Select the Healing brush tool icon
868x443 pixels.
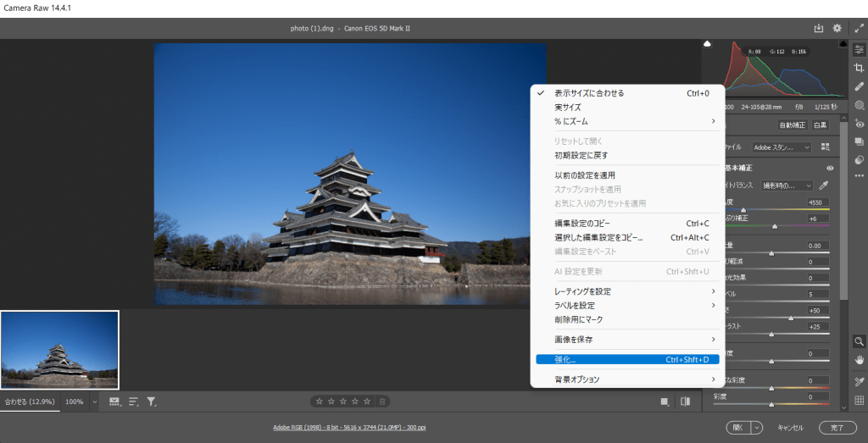point(859,86)
